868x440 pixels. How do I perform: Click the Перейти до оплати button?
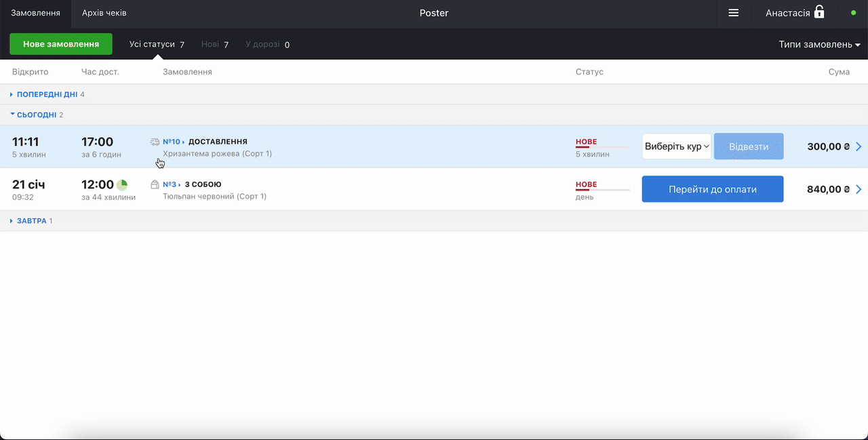coord(712,189)
